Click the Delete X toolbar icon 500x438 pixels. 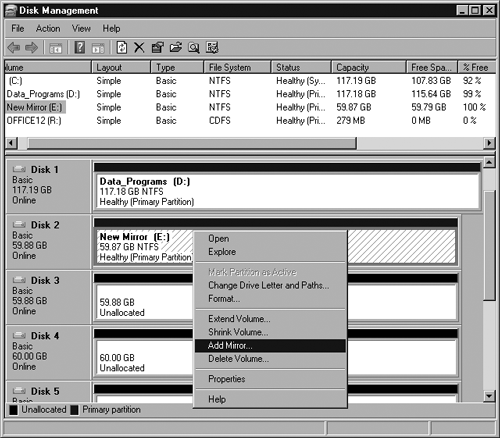coord(139,48)
